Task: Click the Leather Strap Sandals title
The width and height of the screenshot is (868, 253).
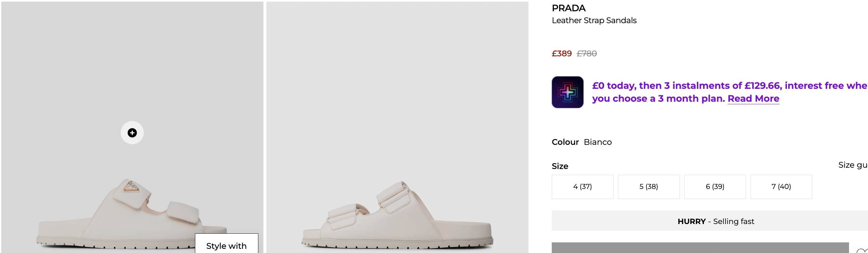Action: (x=594, y=21)
